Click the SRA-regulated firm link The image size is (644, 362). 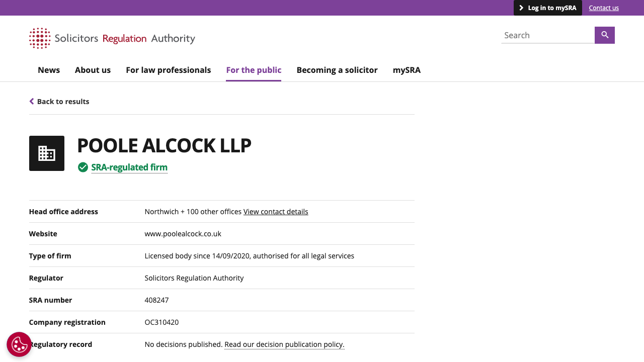129,167
